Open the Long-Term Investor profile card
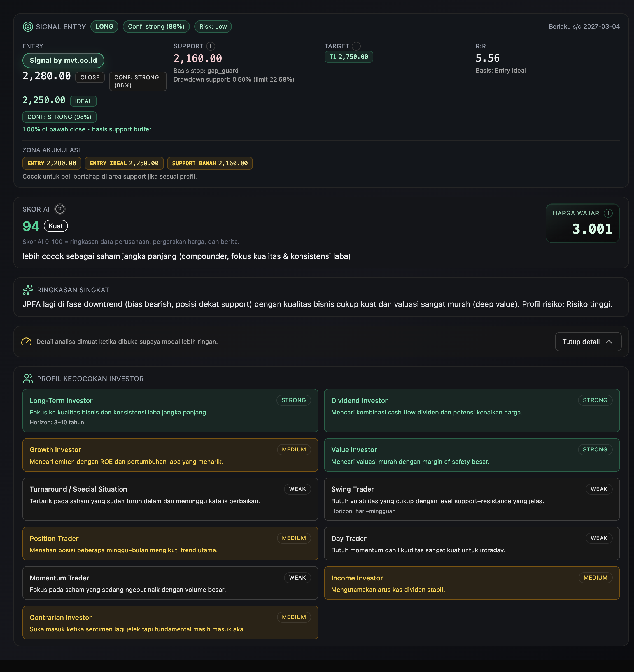This screenshot has width=634, height=672. pyautogui.click(x=170, y=410)
